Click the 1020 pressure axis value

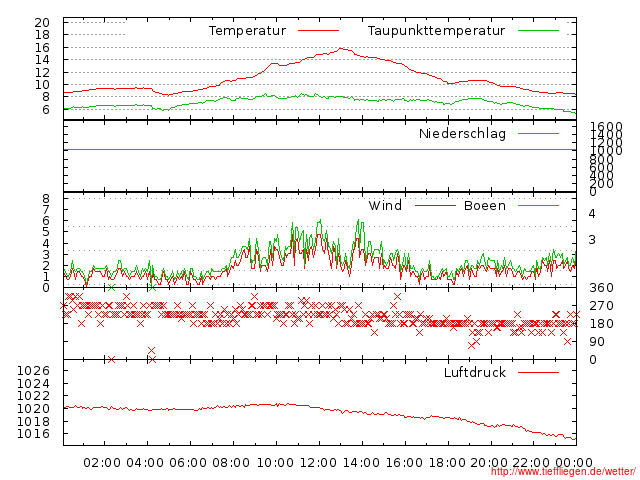tap(33, 409)
